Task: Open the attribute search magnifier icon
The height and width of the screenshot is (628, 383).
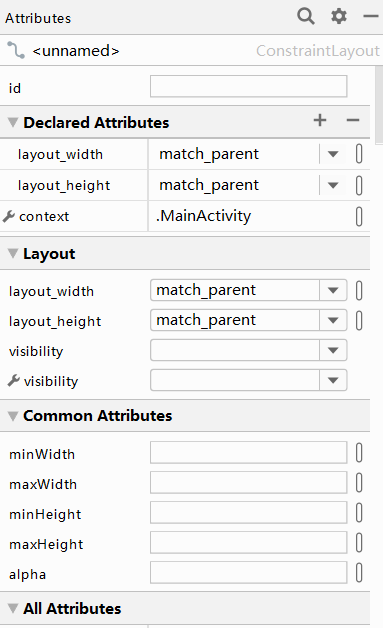Action: click(306, 17)
